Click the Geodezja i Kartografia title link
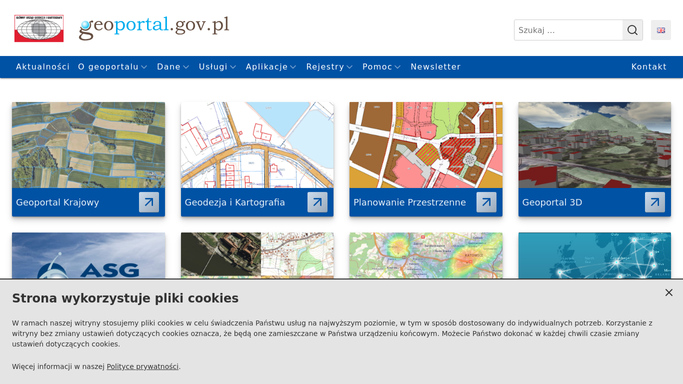The width and height of the screenshot is (683, 384). click(x=234, y=202)
